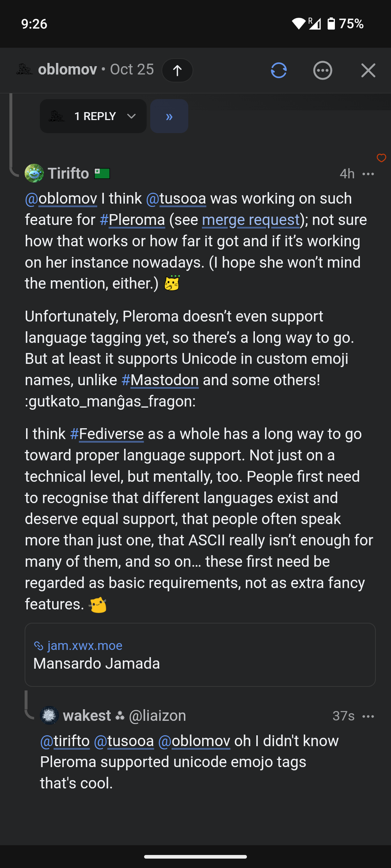This screenshot has height=868, width=391.
Task: Tap the scroll-to-top arrow button
Action: click(177, 70)
